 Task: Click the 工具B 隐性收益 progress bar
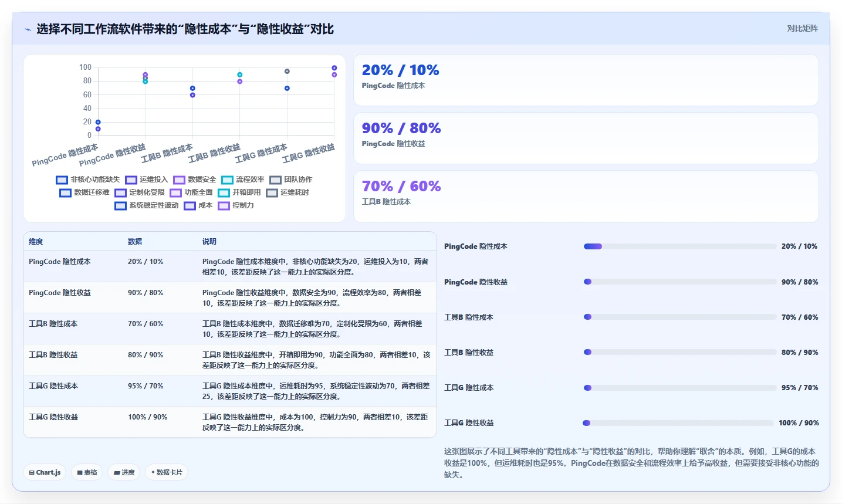click(680, 352)
